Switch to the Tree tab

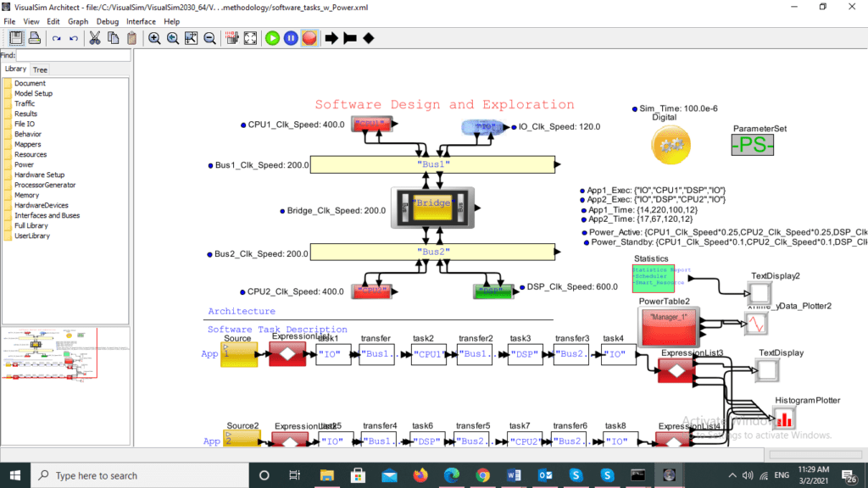point(40,69)
